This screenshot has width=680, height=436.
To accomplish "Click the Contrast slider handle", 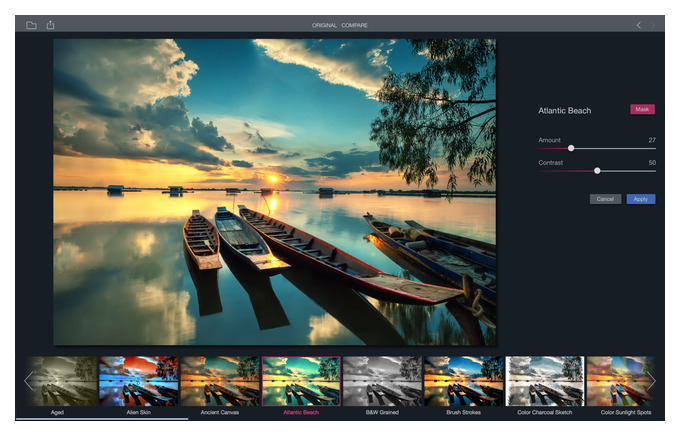I will pos(597,171).
